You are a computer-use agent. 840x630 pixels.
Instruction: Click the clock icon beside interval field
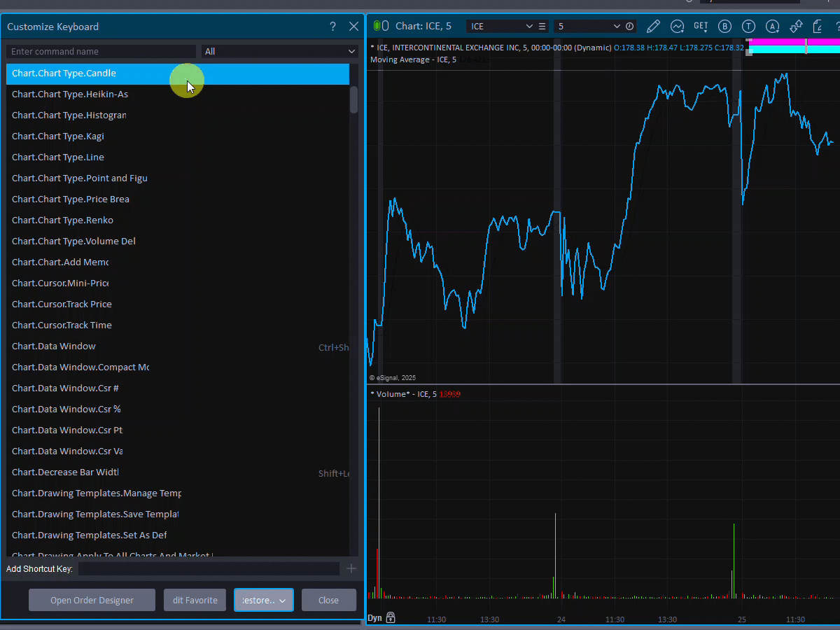point(629,27)
